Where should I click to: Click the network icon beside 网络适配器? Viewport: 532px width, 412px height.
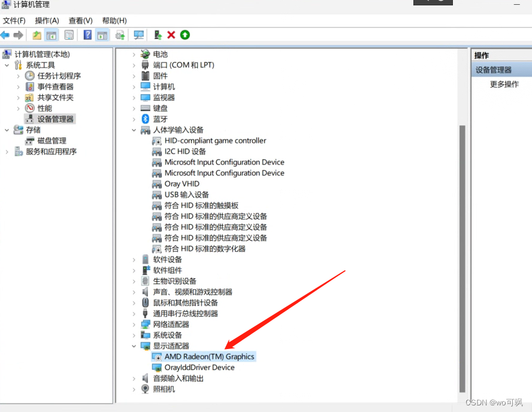click(x=146, y=324)
